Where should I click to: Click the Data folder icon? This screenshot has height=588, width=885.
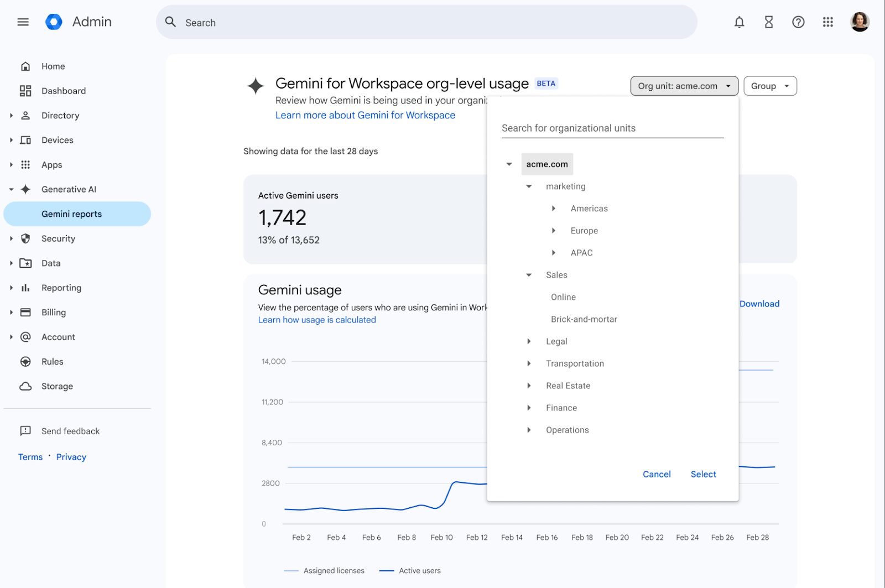click(x=25, y=263)
